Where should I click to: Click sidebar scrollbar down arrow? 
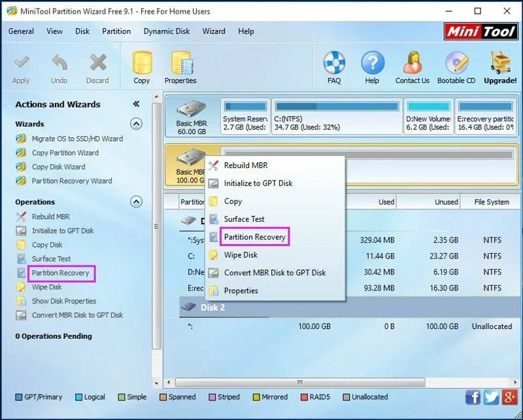(156, 383)
